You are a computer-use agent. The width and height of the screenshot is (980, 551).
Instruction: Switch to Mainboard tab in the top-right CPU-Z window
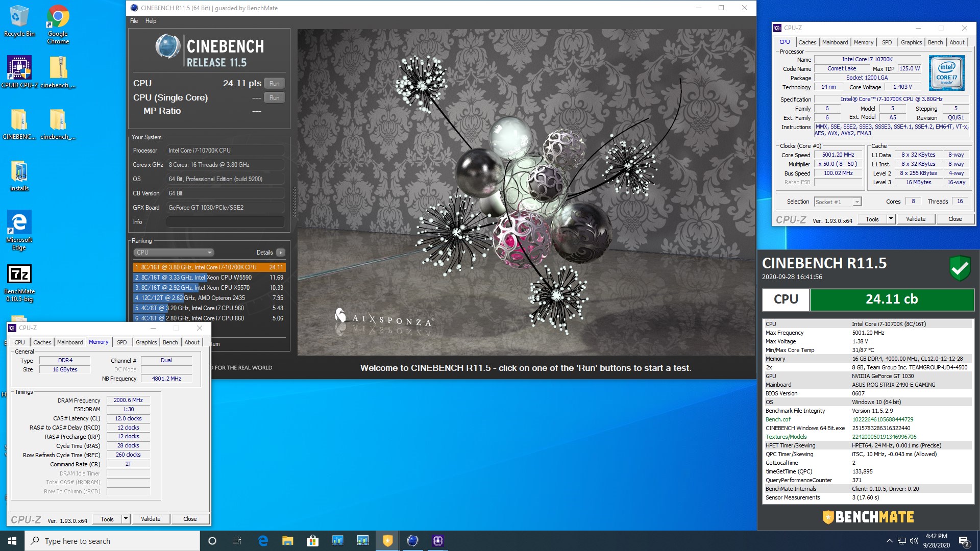(835, 42)
